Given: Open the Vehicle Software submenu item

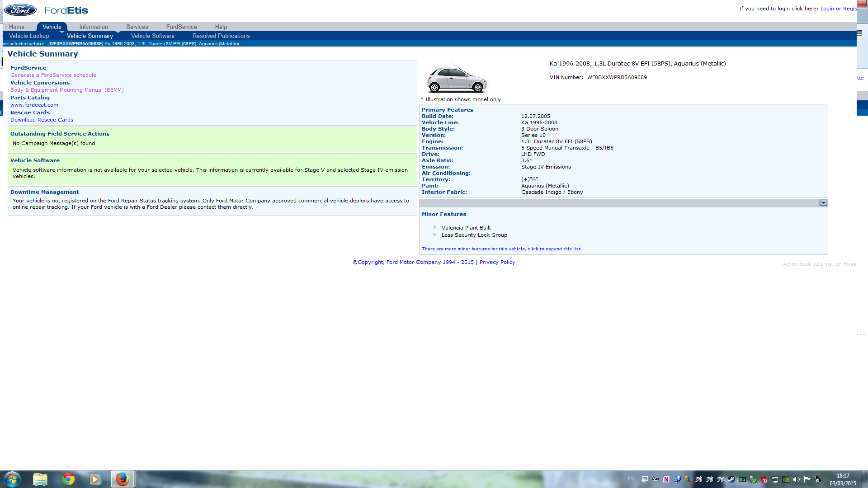Looking at the screenshot, I should coord(153,36).
